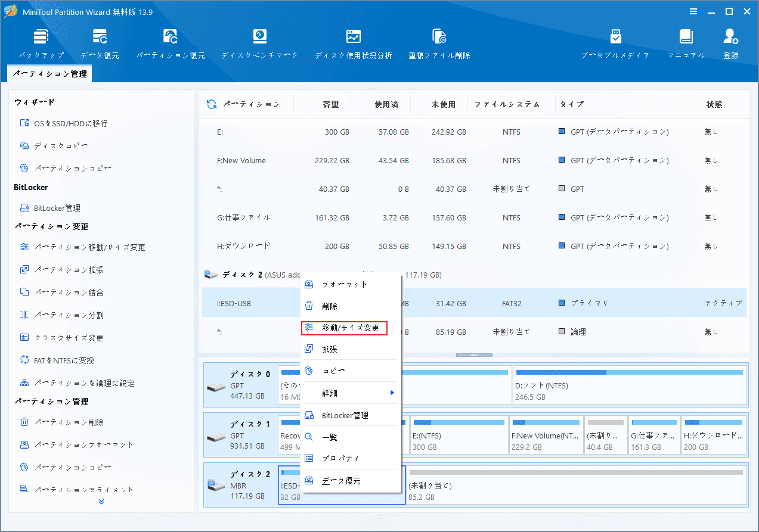Sort by the ファイルシステム column header
The width and height of the screenshot is (759, 532).
507,104
